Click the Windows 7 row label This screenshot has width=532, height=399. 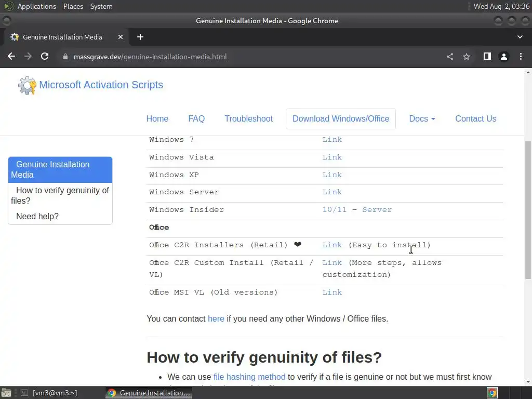point(171,139)
